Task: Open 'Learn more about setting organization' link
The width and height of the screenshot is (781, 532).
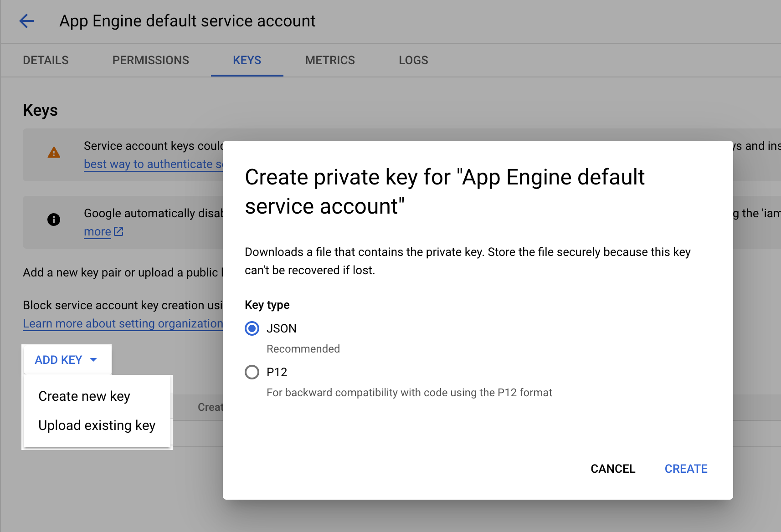Action: click(123, 323)
